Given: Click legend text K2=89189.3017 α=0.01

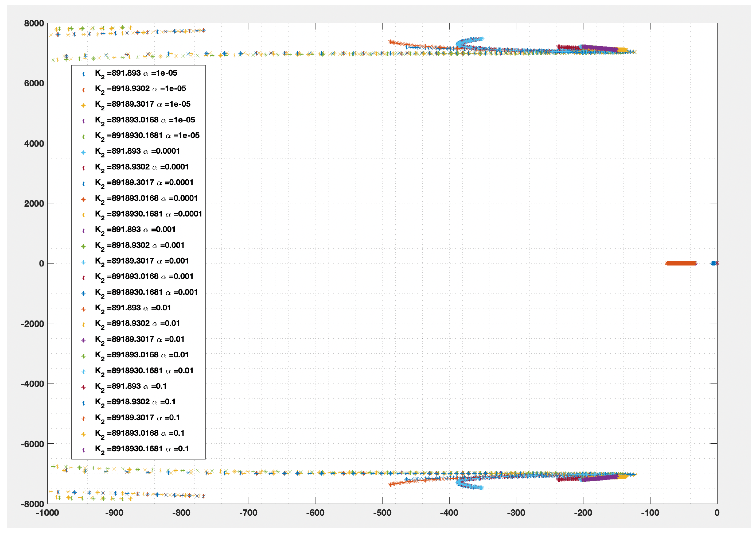Looking at the screenshot, I should (139, 340).
